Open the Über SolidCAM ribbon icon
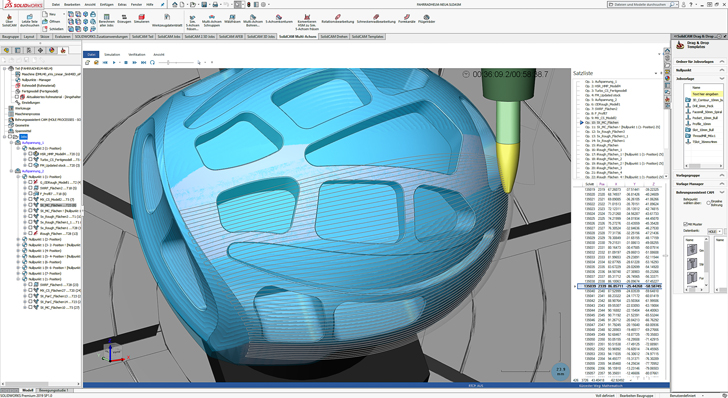Viewport: 728px width, 398px height. point(9,20)
